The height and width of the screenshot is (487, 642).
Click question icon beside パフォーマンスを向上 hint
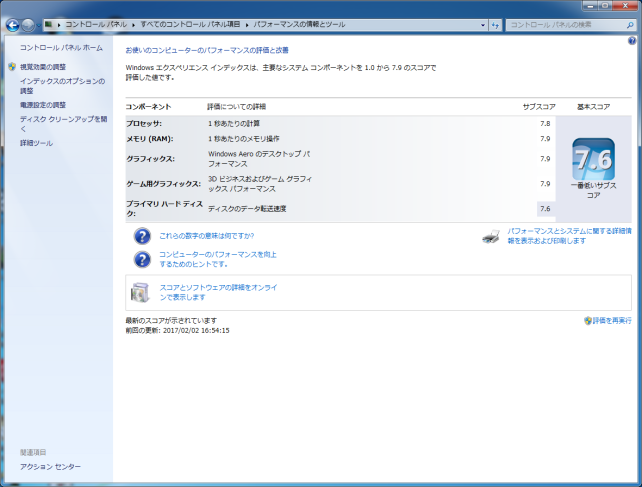[x=142, y=259]
